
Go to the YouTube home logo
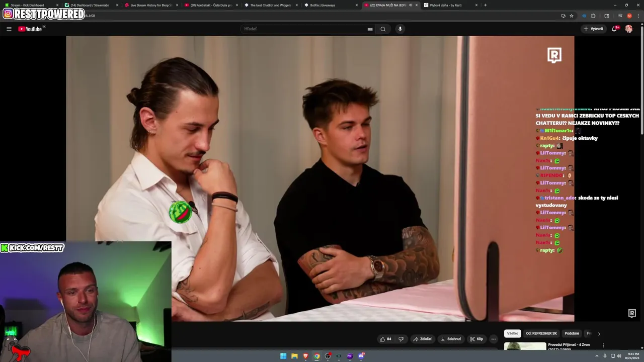[30, 29]
